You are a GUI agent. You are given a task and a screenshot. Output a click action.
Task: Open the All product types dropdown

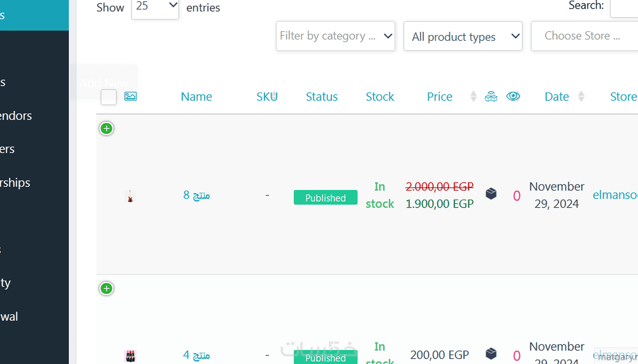click(463, 36)
